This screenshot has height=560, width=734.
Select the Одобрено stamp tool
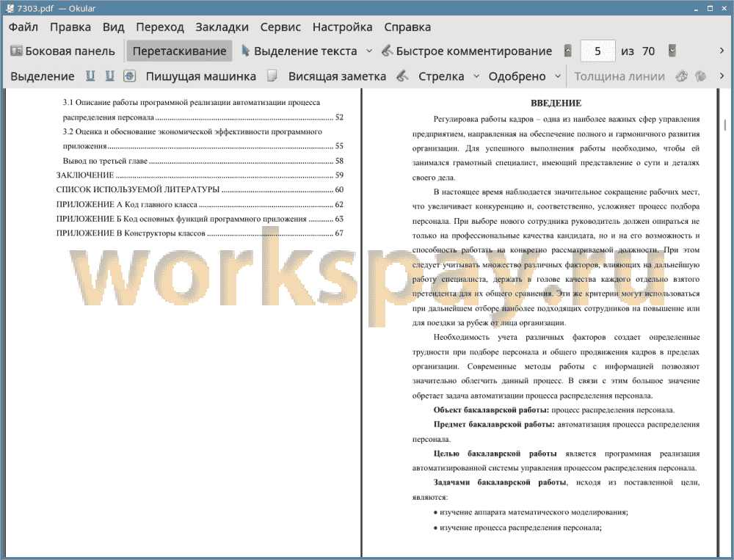point(517,76)
